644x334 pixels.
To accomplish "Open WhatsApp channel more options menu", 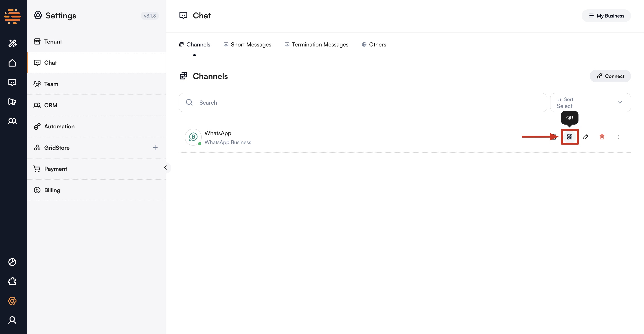I will (x=618, y=137).
